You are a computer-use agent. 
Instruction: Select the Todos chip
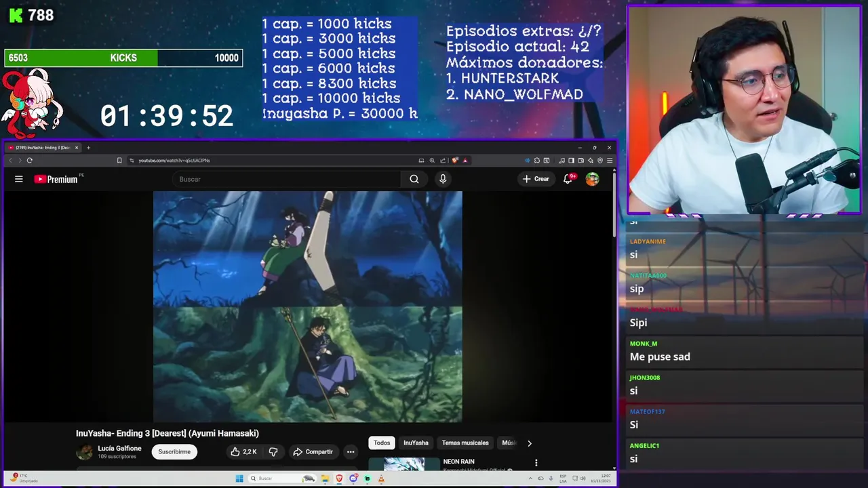[x=382, y=443]
